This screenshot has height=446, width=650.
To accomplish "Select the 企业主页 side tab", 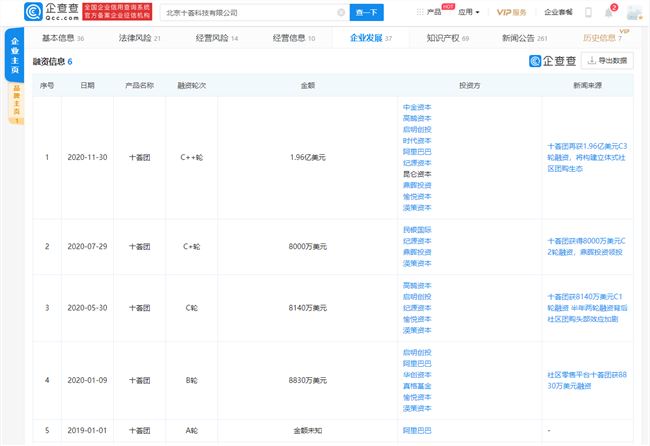I will (x=15, y=55).
